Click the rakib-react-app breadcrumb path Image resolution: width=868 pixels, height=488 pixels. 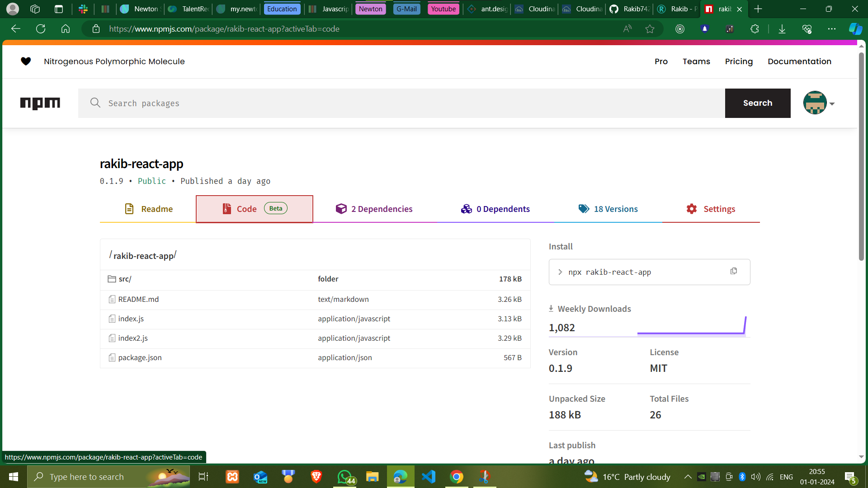pos(143,256)
